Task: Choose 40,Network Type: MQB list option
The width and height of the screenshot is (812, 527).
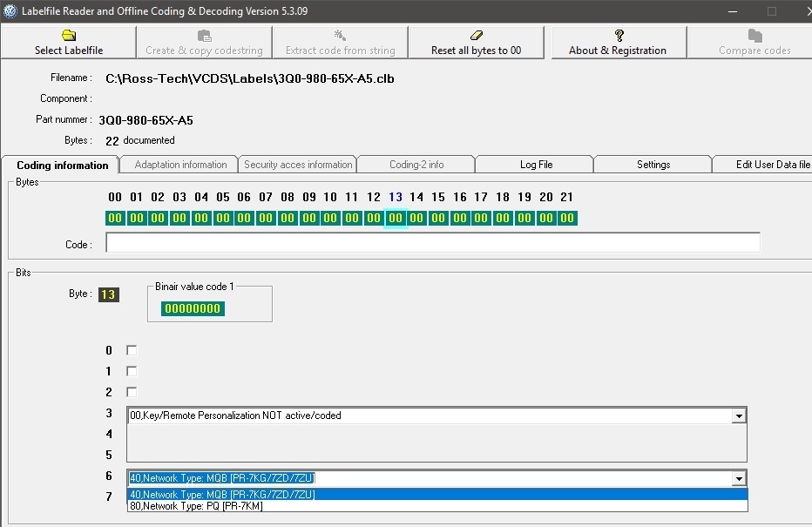Action: tap(437, 495)
